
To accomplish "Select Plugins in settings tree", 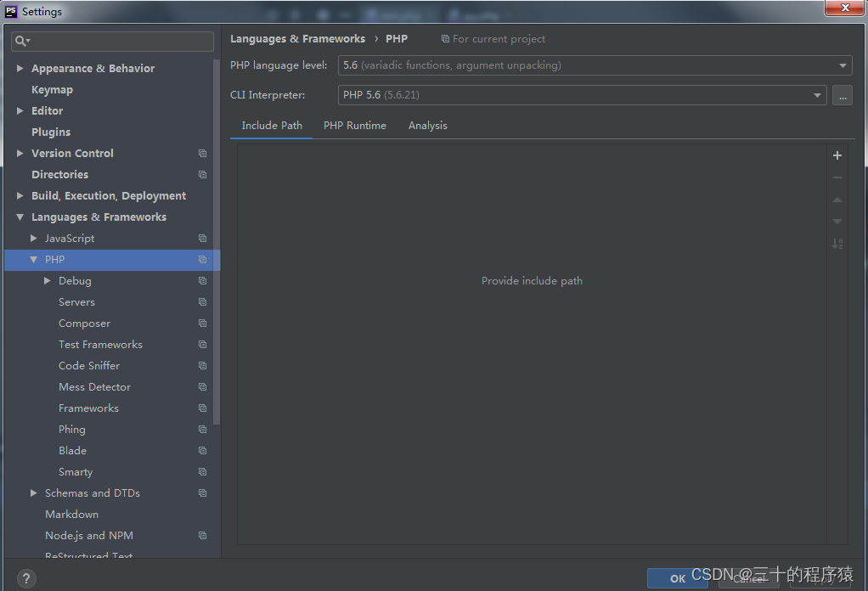I will pos(51,132).
